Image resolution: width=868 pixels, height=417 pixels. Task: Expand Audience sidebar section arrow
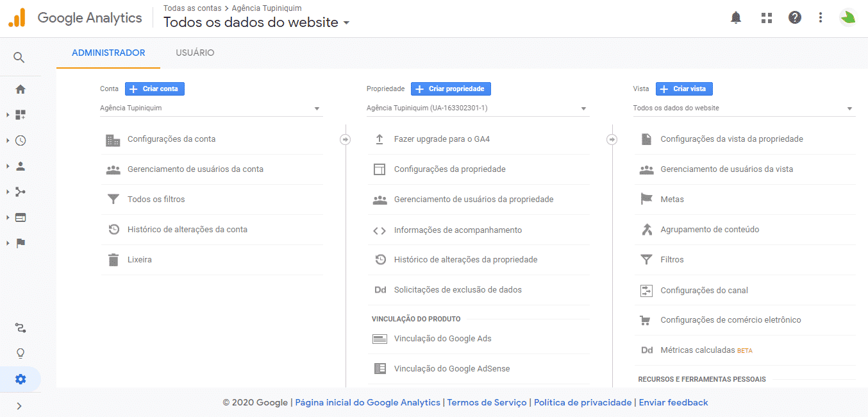pyautogui.click(x=8, y=166)
